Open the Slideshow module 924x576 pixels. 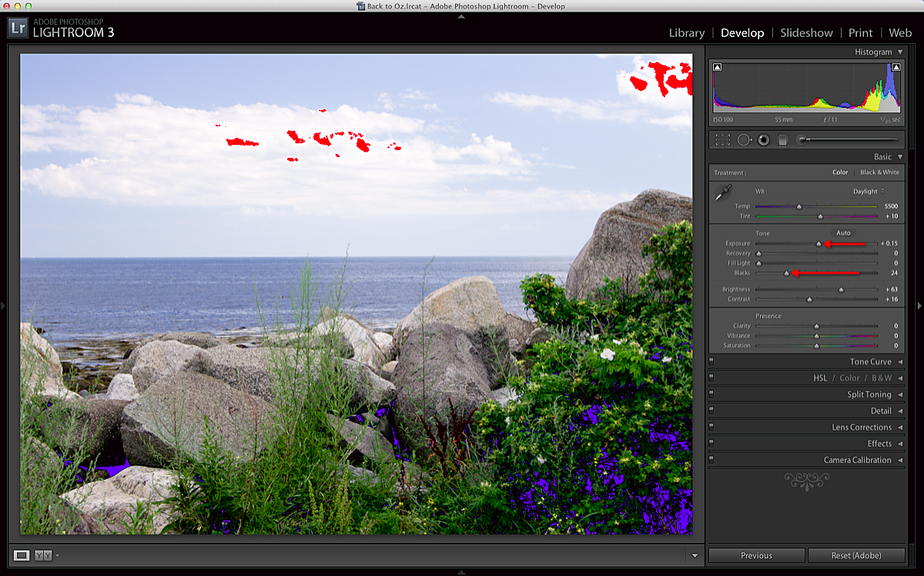pyautogui.click(x=806, y=32)
